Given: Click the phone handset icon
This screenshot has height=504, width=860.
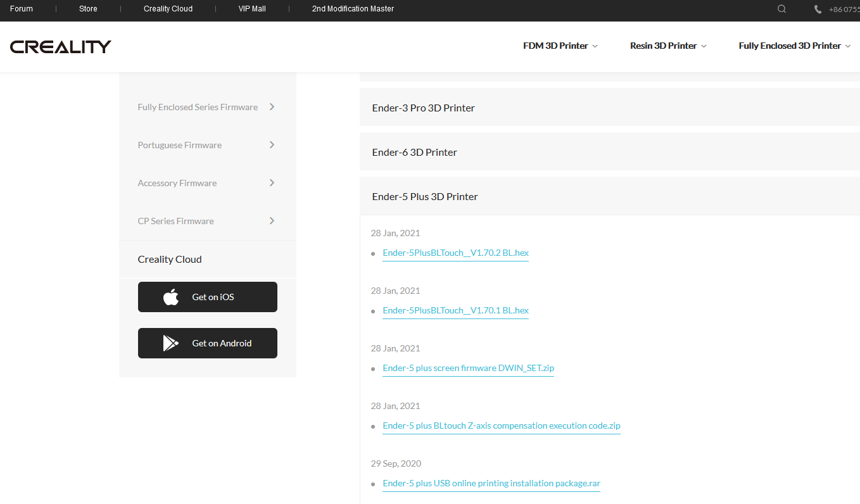Looking at the screenshot, I should (x=818, y=9).
